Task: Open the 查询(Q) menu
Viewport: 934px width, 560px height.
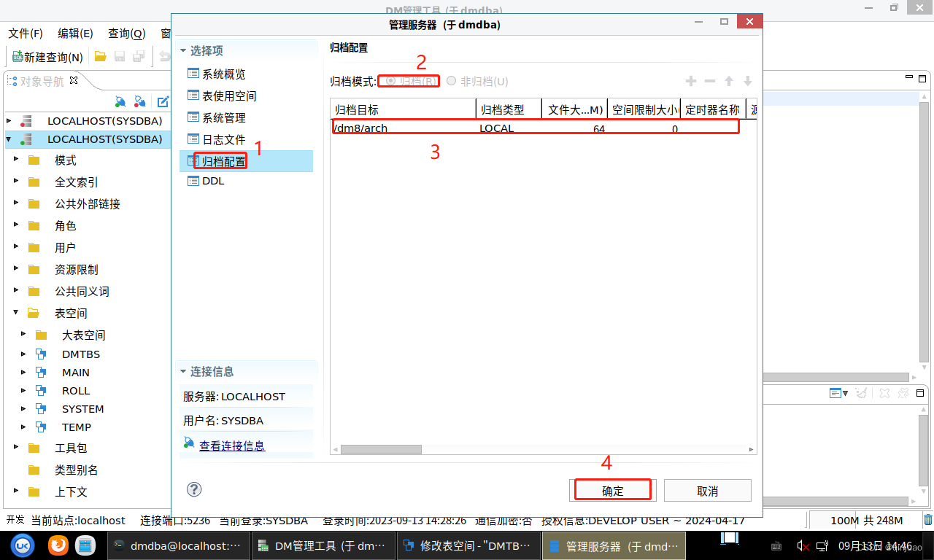Action: click(x=127, y=34)
